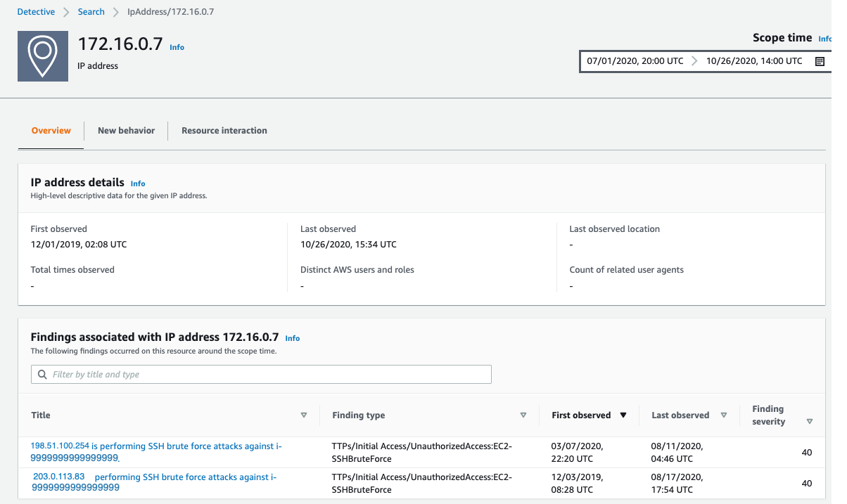Select the Overview tab
Screen dimensions: 847x504
51,131
